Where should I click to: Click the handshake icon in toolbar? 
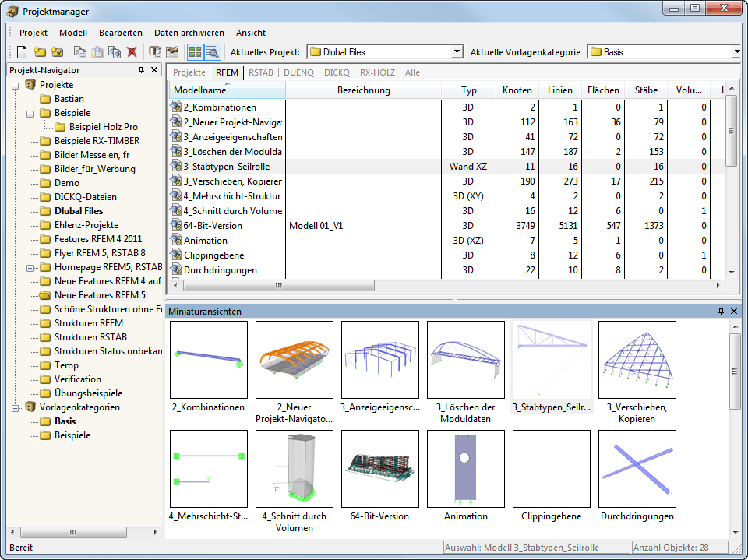[x=172, y=52]
